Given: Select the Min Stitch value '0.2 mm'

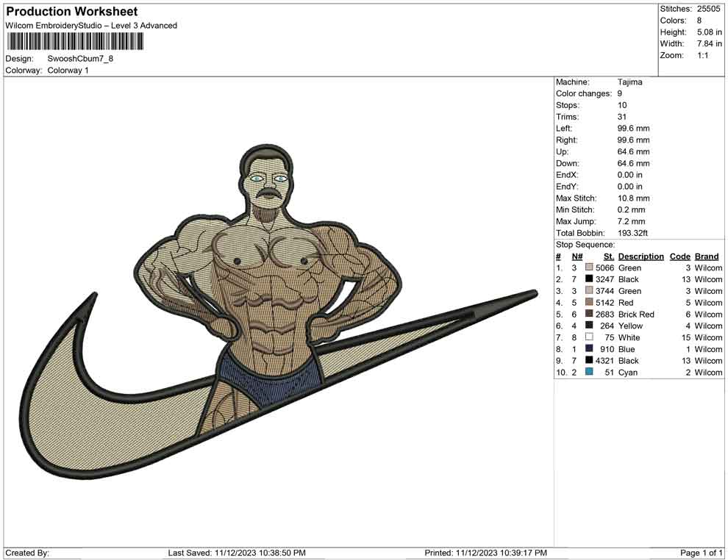Looking at the screenshot, I should tap(631, 209).
